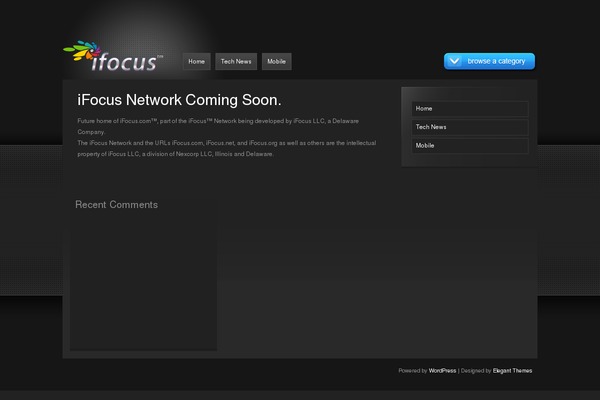The width and height of the screenshot is (600, 400).
Task: Open the Elegant Themes footer link
Action: tap(512, 371)
